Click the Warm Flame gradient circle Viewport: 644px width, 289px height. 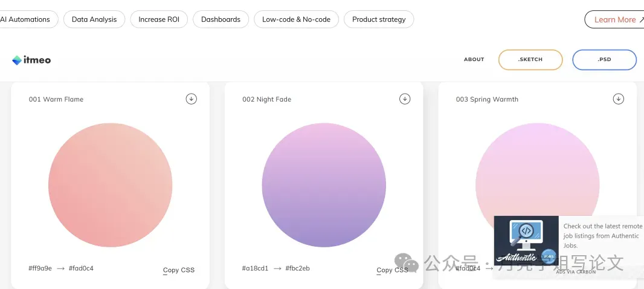[x=110, y=185]
